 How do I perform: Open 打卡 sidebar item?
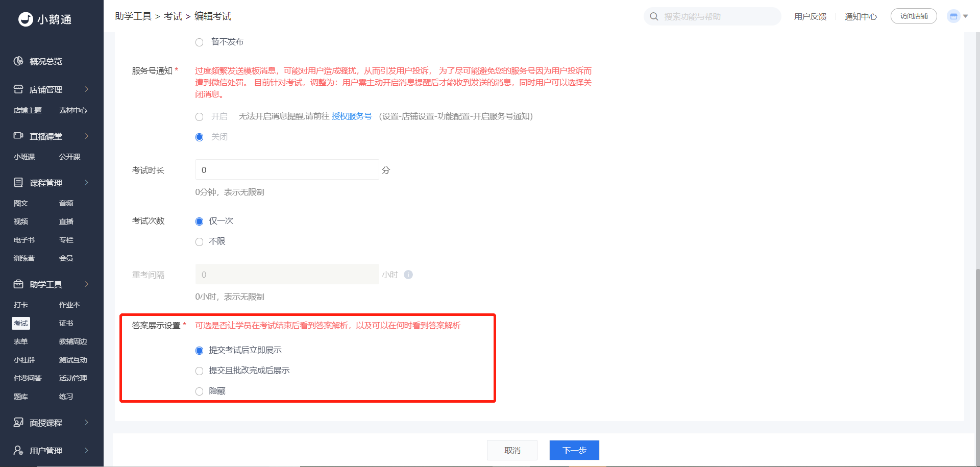[20, 305]
